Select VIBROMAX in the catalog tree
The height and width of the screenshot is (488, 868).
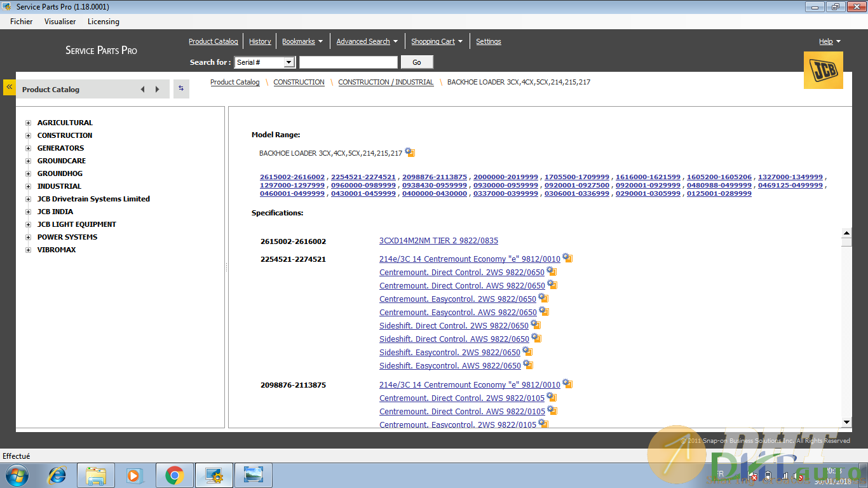click(x=57, y=250)
